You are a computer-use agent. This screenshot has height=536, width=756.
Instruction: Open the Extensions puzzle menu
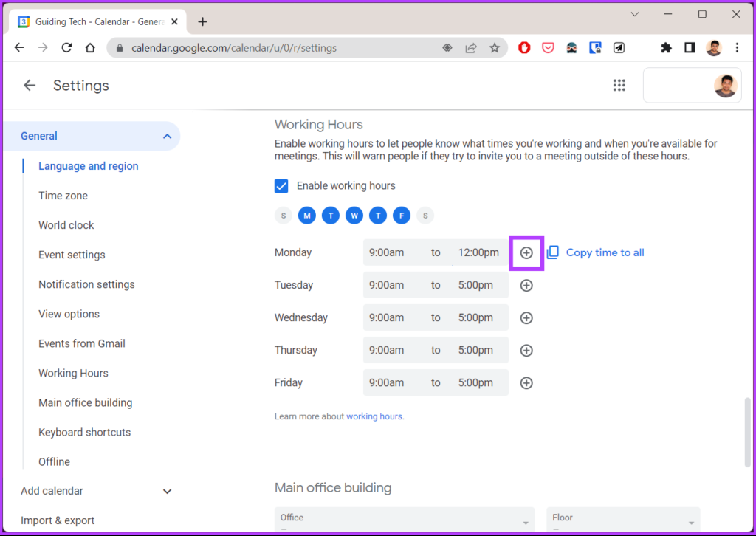pyautogui.click(x=667, y=48)
